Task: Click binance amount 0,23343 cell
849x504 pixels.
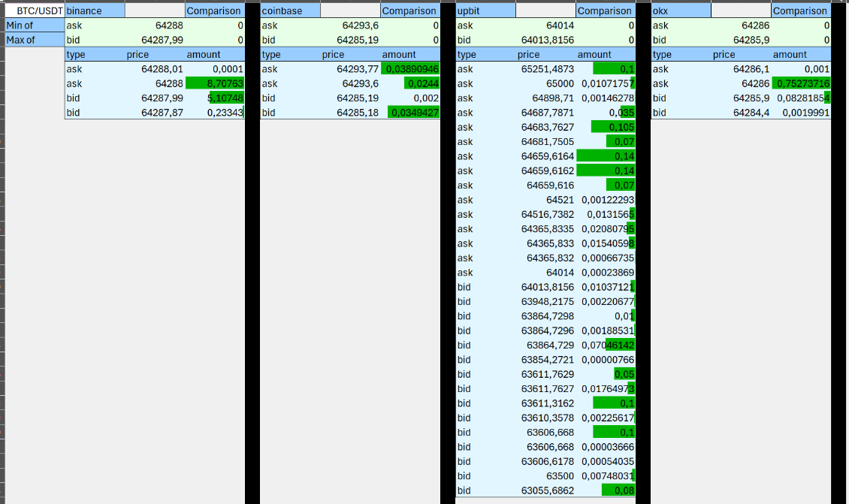Action: pos(214,113)
